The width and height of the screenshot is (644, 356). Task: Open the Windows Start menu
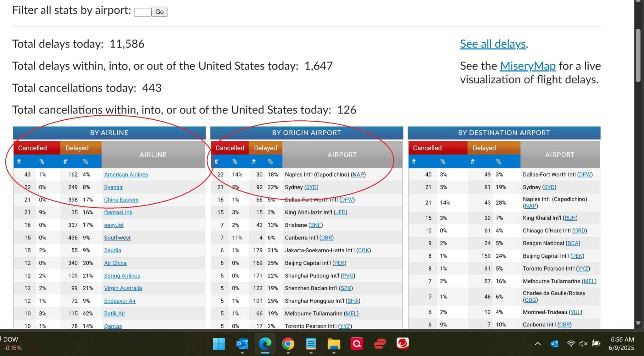(219, 344)
